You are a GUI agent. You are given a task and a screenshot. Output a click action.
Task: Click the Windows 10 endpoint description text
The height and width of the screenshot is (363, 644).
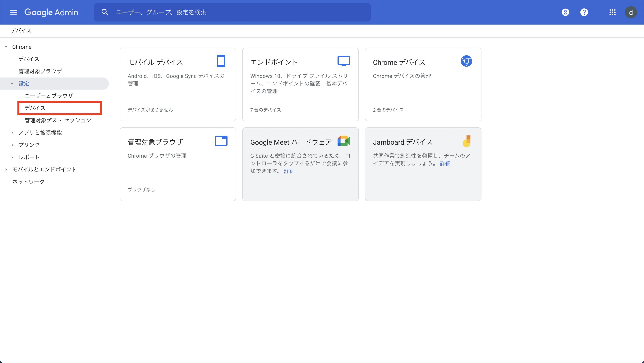tap(299, 84)
